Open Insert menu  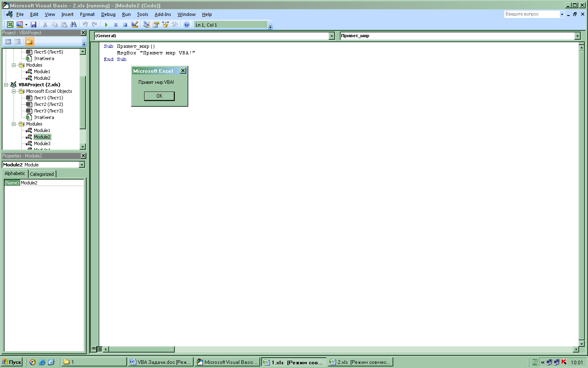pos(67,14)
